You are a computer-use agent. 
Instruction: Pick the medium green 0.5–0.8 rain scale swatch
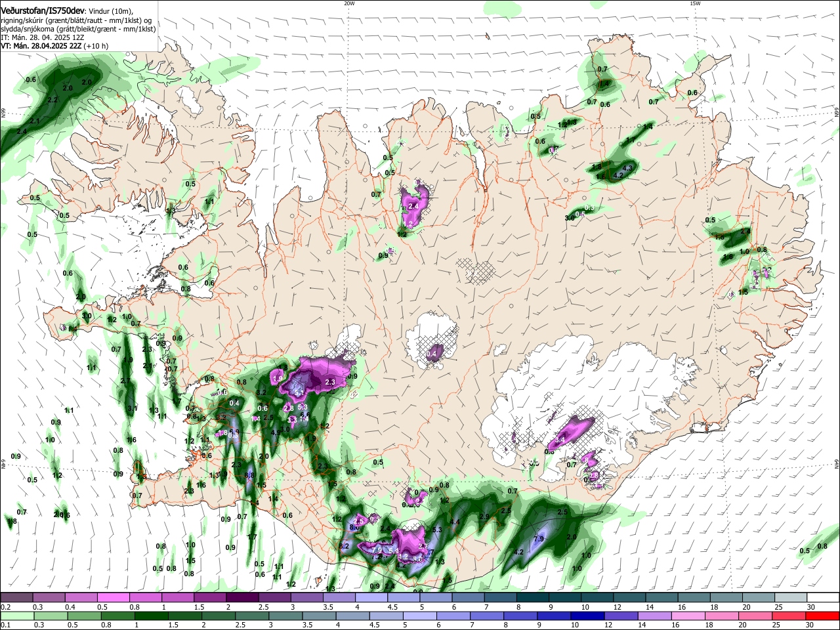coord(84,616)
